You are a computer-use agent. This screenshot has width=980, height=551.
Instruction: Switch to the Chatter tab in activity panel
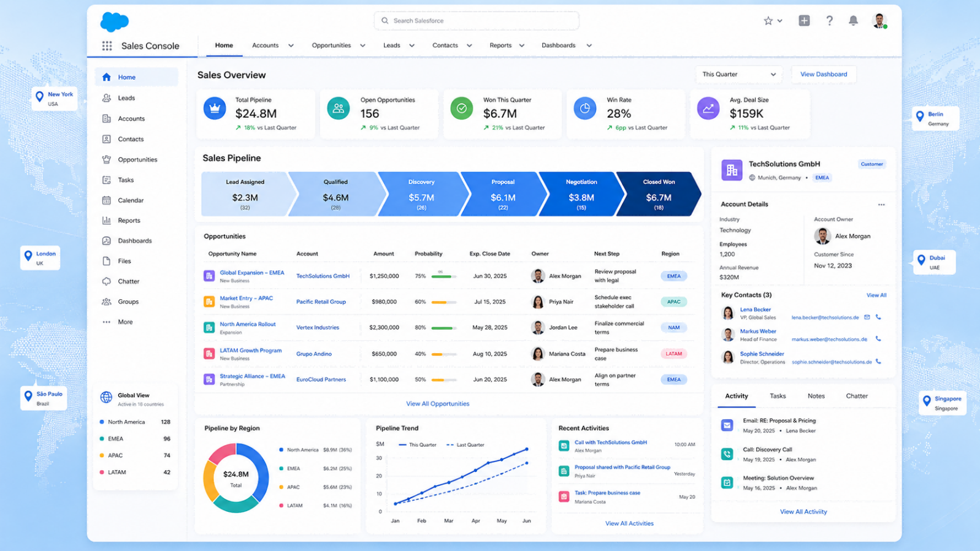(x=857, y=396)
